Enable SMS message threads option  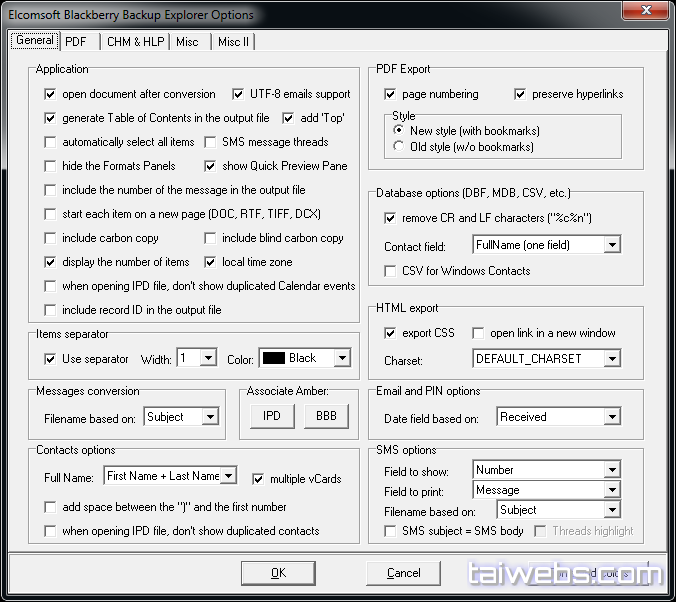pos(211,142)
